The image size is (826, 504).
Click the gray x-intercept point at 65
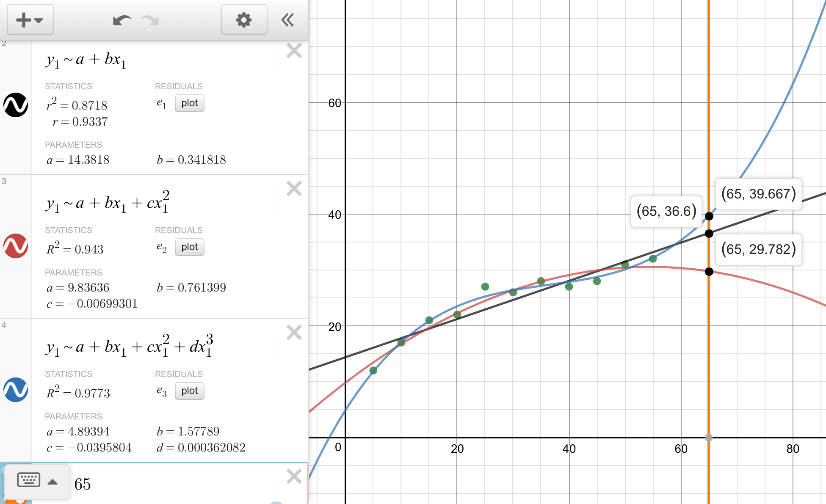click(709, 438)
